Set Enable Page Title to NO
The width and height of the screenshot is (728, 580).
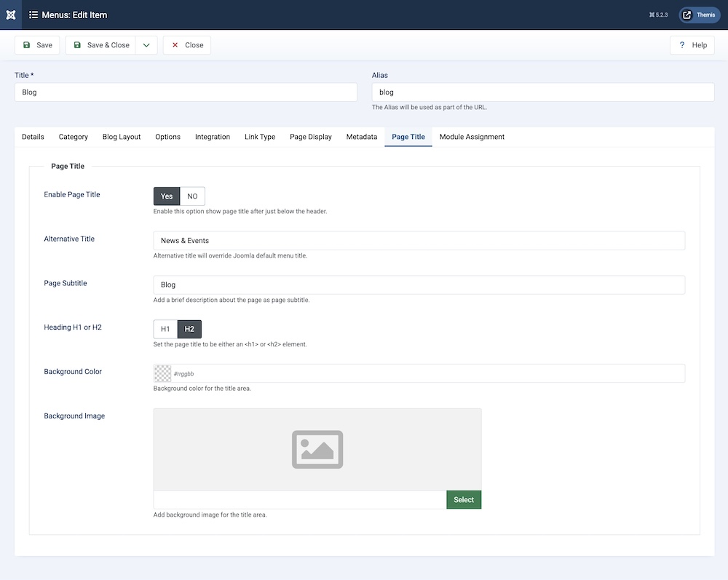tap(192, 196)
